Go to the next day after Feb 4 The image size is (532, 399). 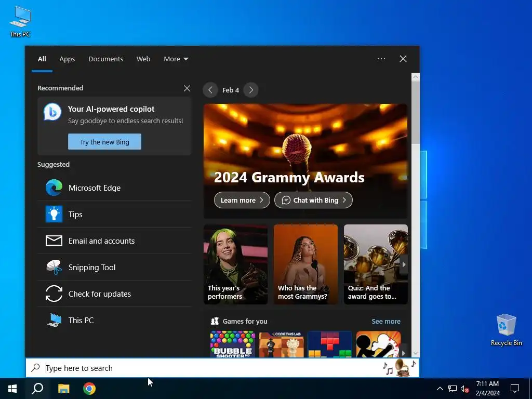coord(251,90)
